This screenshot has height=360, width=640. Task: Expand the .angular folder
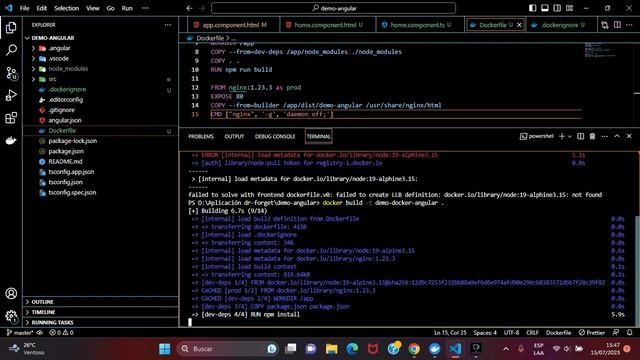click(x=33, y=48)
